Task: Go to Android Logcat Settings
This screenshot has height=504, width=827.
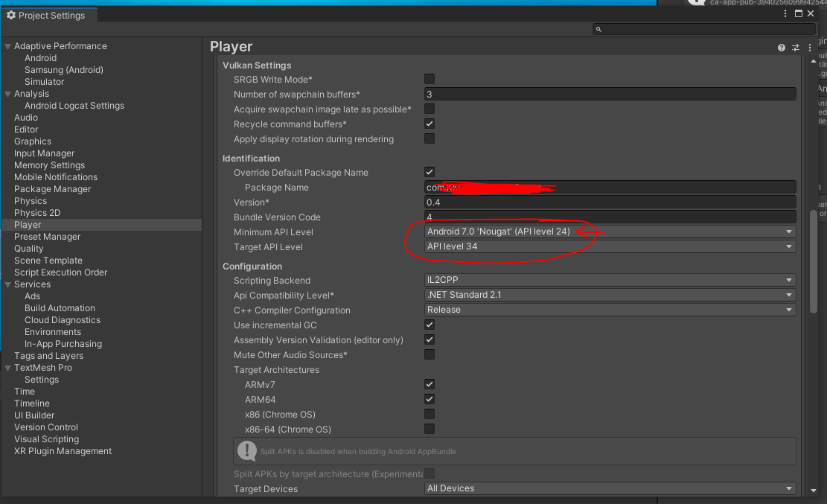Action: point(74,106)
